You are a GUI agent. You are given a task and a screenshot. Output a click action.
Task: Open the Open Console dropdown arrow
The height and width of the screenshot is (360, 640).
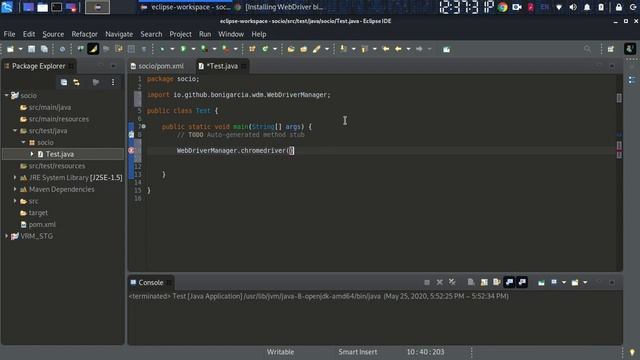click(x=585, y=282)
